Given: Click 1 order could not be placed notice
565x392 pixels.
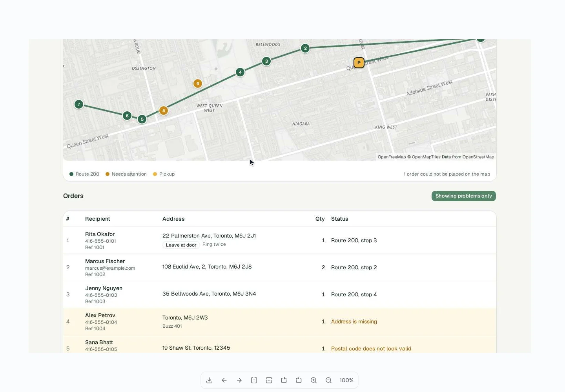Looking at the screenshot, I should (447, 174).
